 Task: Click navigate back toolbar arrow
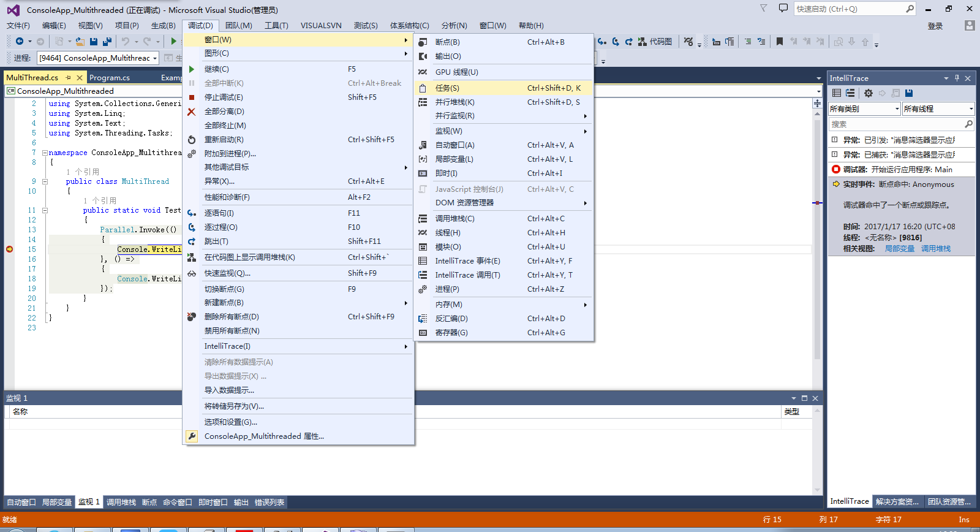20,41
